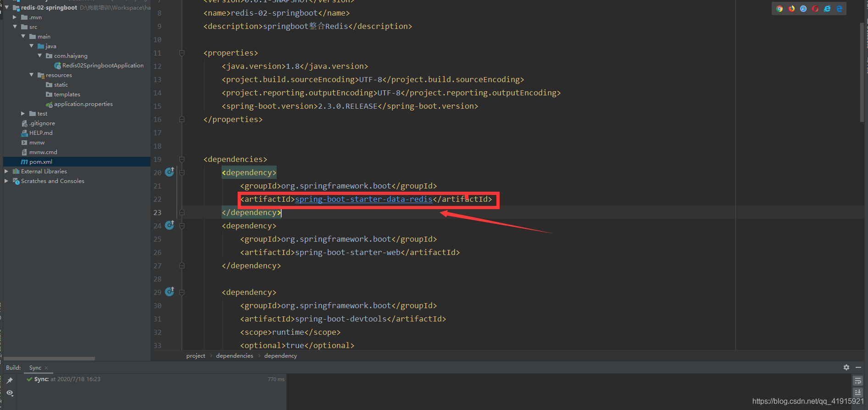Collapse the main folder

(x=23, y=37)
